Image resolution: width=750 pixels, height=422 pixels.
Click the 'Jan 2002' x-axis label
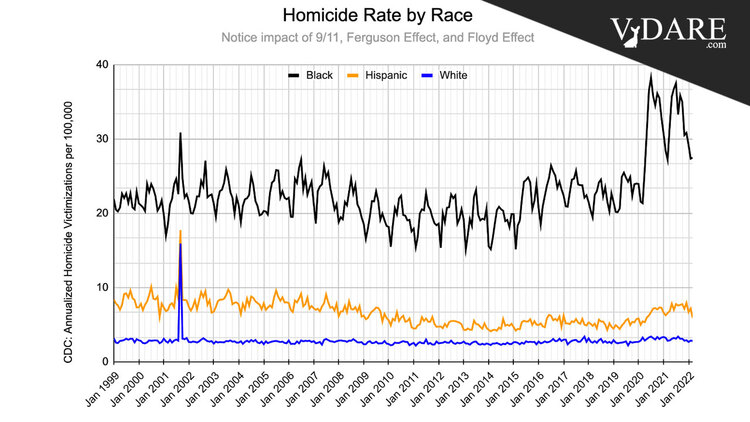pos(177,388)
